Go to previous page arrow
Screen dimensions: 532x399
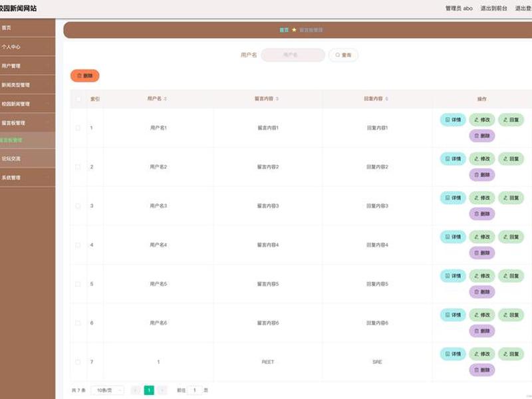click(136, 390)
